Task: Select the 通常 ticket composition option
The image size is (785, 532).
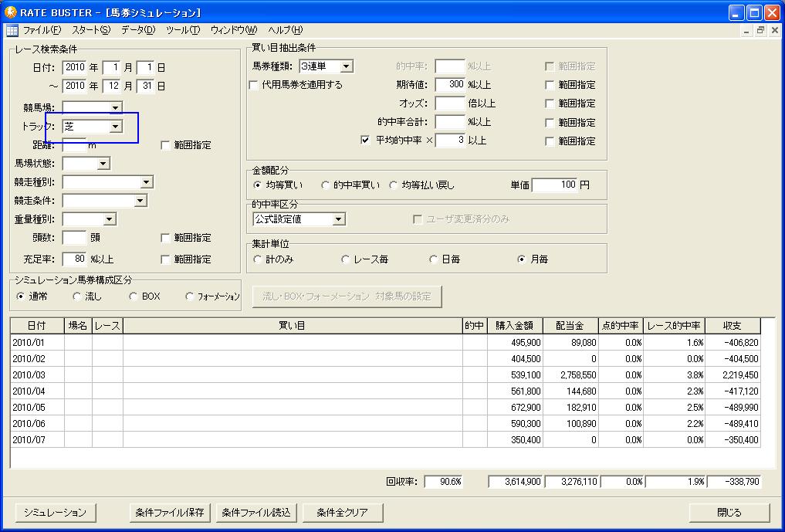Action: click(x=21, y=296)
